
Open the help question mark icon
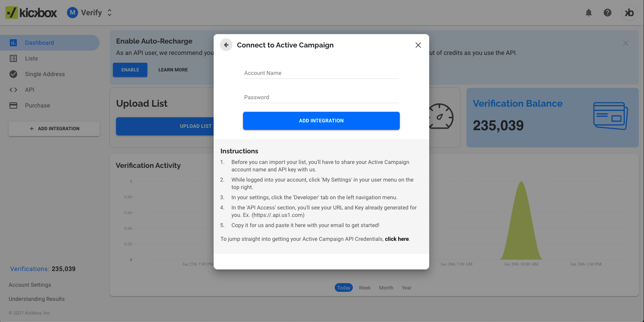[608, 13]
